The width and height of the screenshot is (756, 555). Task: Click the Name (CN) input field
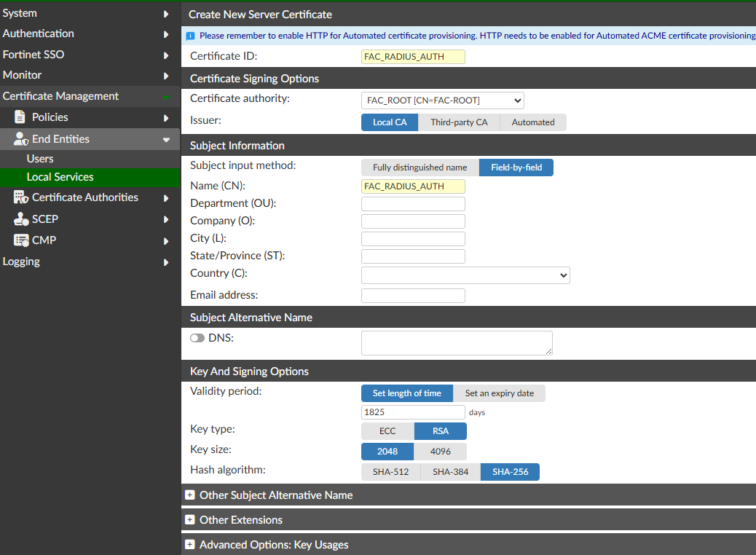coord(413,186)
